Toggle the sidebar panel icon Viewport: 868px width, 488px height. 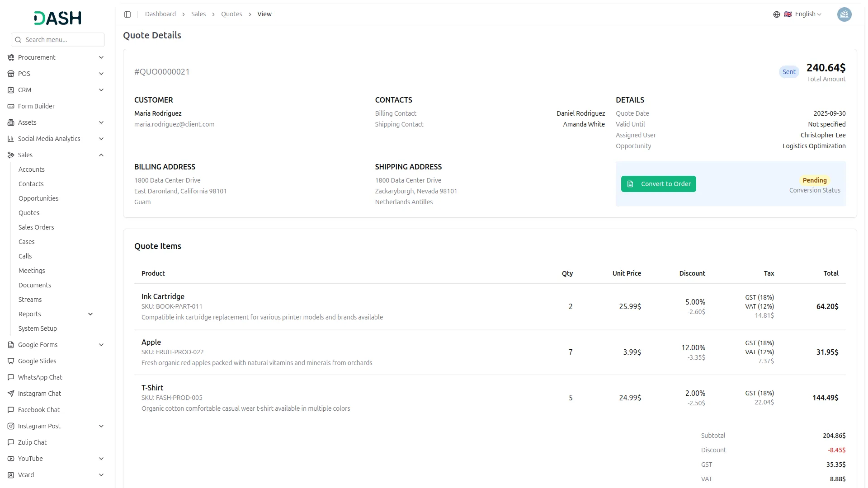[127, 14]
